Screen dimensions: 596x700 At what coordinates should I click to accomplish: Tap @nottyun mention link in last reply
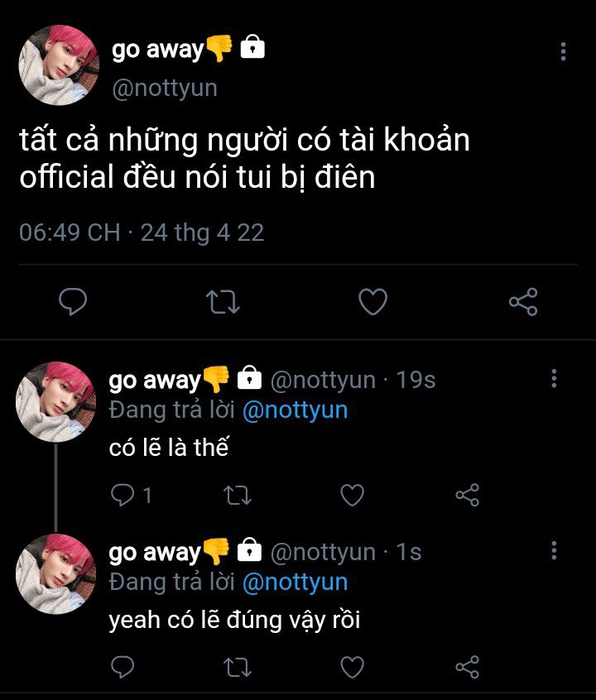[295, 582]
